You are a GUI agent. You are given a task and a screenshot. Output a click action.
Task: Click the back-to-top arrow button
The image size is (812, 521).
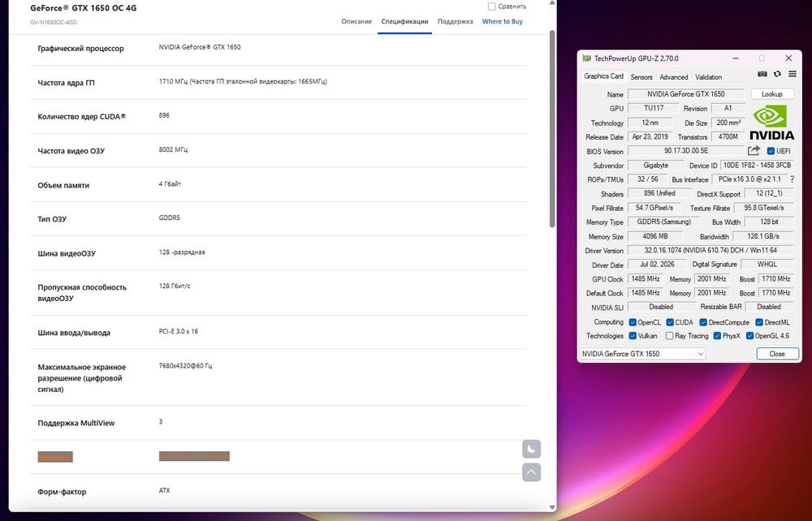[x=531, y=471]
